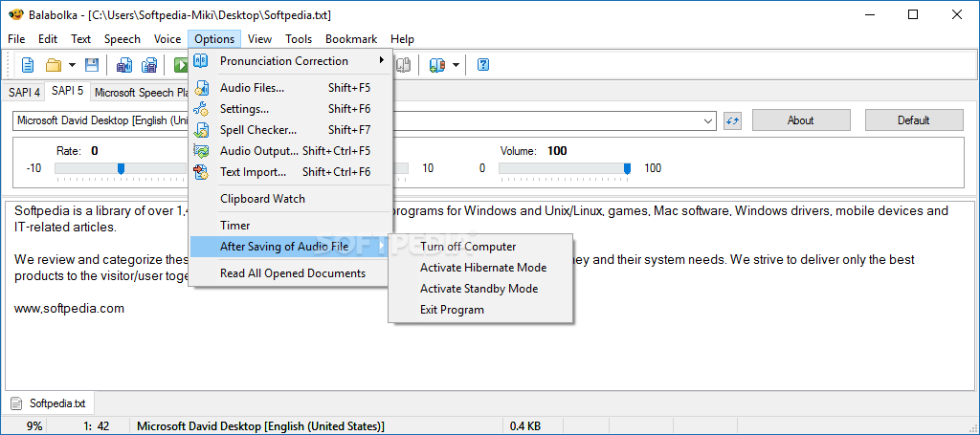
Task: Click the refresh voices icon beside voice list
Action: tap(732, 120)
